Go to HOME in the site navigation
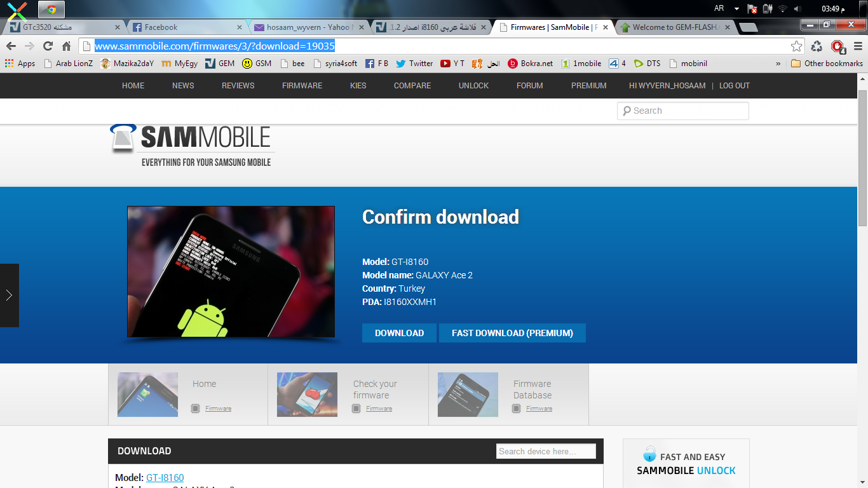Image resolution: width=868 pixels, height=488 pixels. coord(133,86)
